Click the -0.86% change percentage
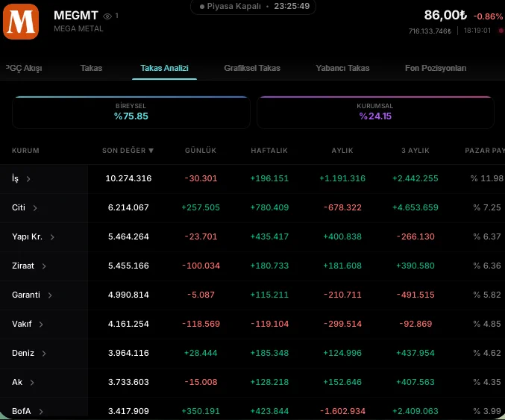The width and height of the screenshot is (505, 420). coord(488,16)
